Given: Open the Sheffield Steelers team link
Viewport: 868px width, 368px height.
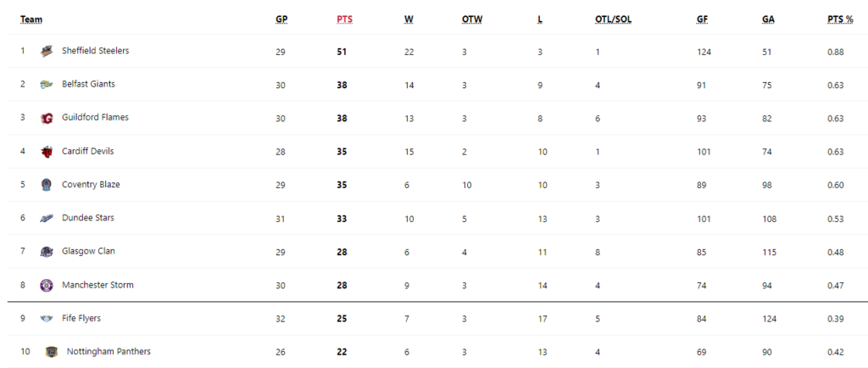Looking at the screenshot, I should pos(95,50).
